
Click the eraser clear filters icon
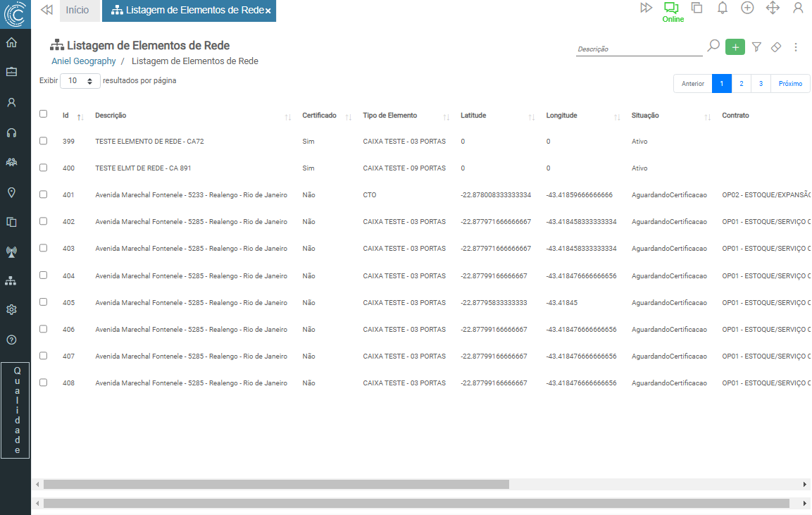pyautogui.click(x=775, y=47)
